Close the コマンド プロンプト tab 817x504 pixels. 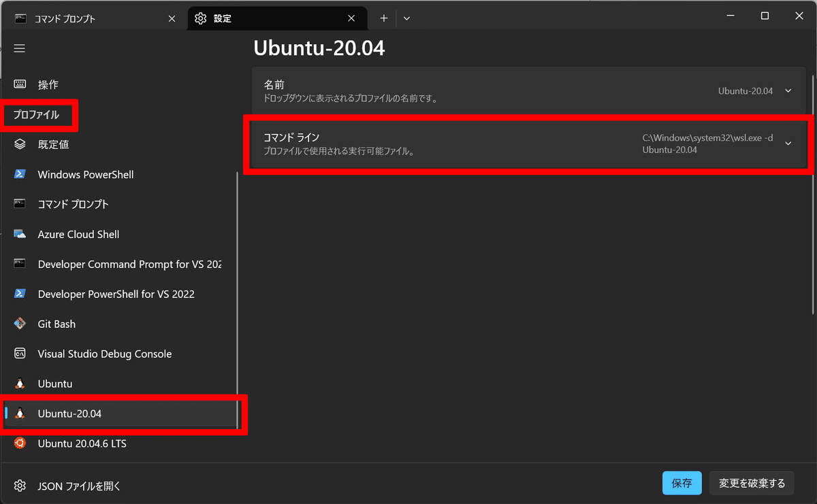click(172, 18)
